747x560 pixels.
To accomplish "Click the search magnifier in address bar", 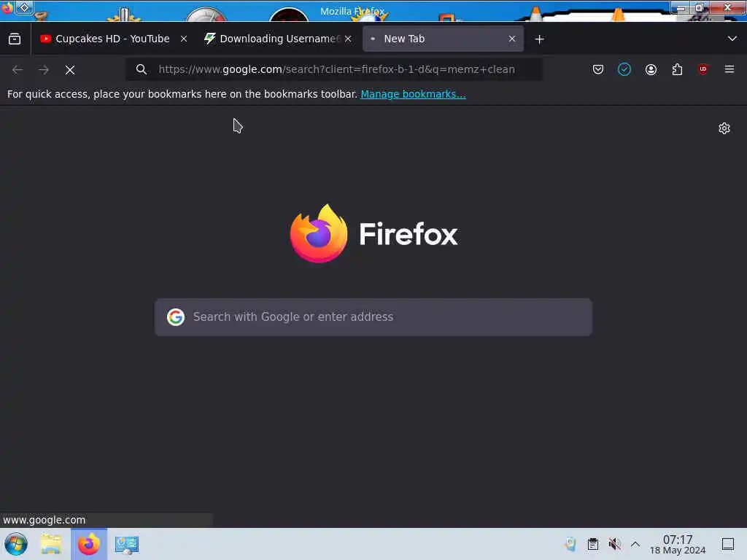I will 141,69.
